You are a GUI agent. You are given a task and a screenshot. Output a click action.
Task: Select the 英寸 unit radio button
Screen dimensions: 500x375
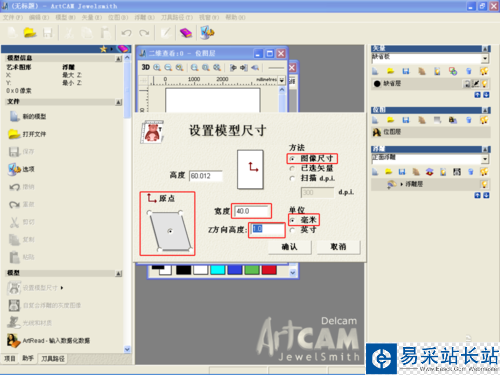point(292,230)
